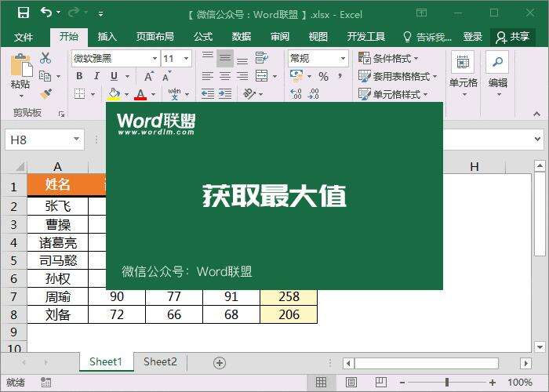Apply red font color
Viewport: 549px width, 392px height.
[140, 94]
